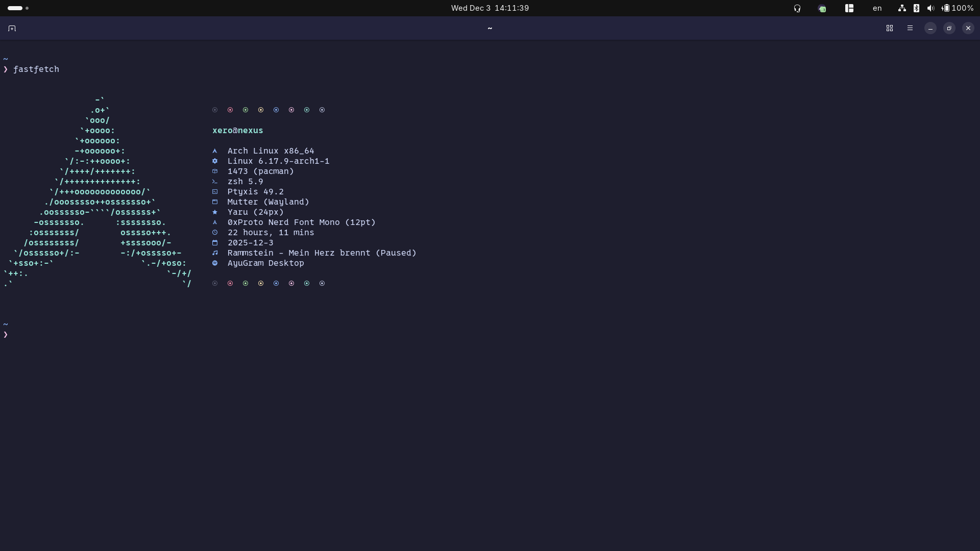Image resolution: width=980 pixels, height=551 pixels.
Task: Click the charging battery icon
Action: [x=946, y=8]
